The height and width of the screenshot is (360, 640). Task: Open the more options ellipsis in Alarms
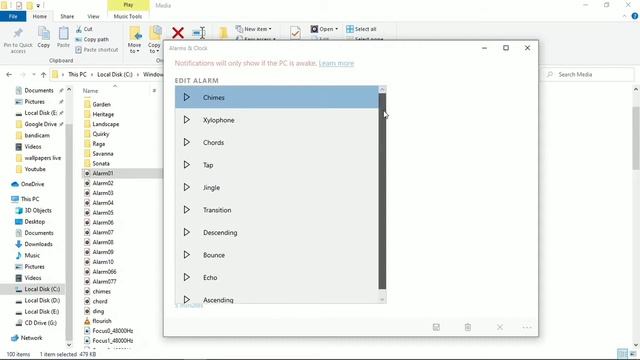point(527,327)
